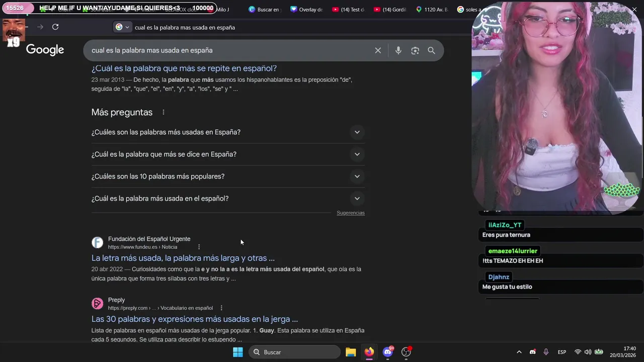Check battery status icon in tray
Screen dimensions: 644x362
pos(599,352)
